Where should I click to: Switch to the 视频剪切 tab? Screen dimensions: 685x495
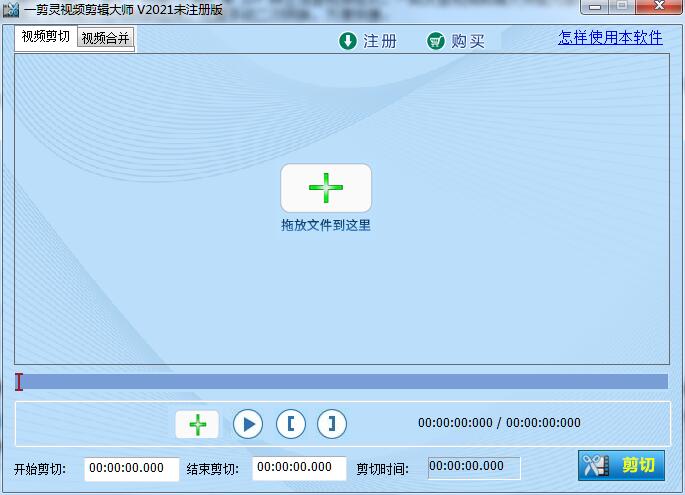point(45,37)
